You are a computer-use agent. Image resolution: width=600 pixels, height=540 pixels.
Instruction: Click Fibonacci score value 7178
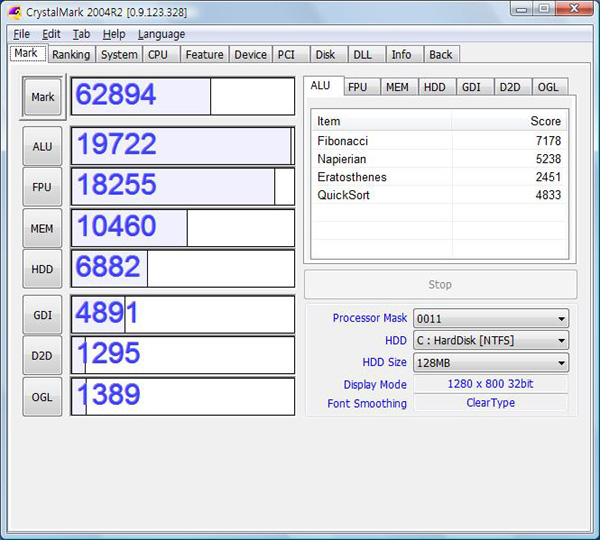click(x=548, y=141)
